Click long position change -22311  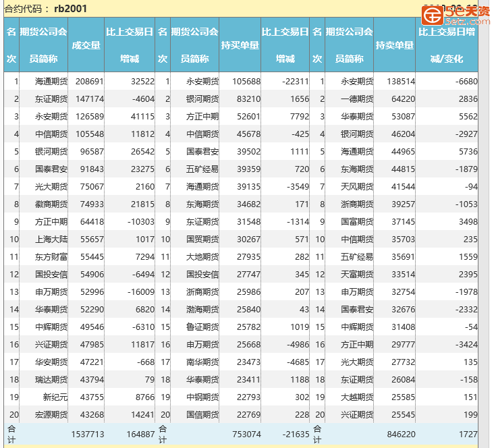click(x=296, y=82)
